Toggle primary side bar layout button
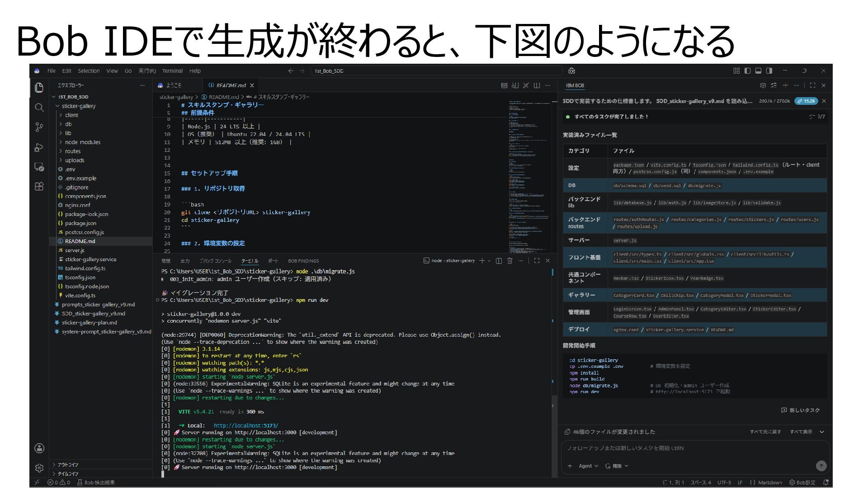Screen dimensions: 868x488 [x=747, y=71]
